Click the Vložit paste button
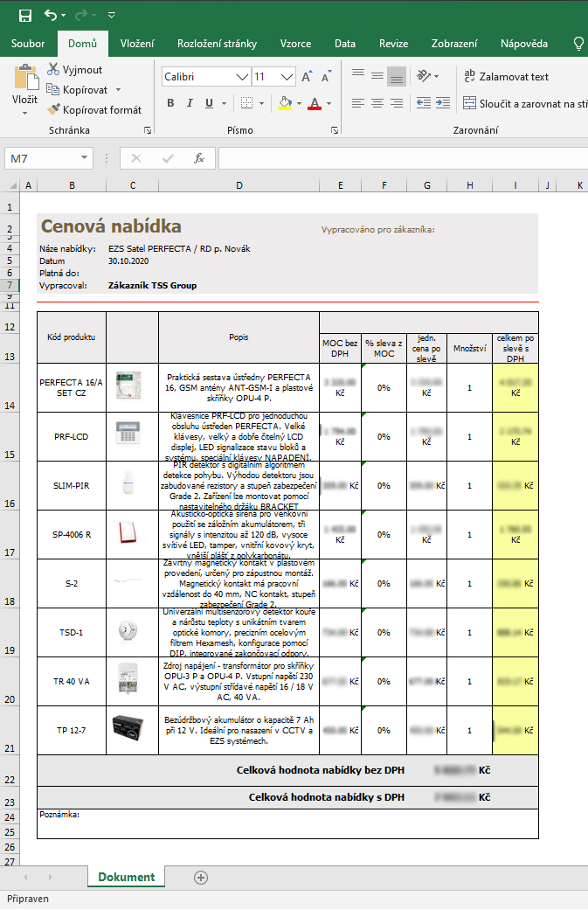Viewport: 588px width, 910px height. coord(24,87)
